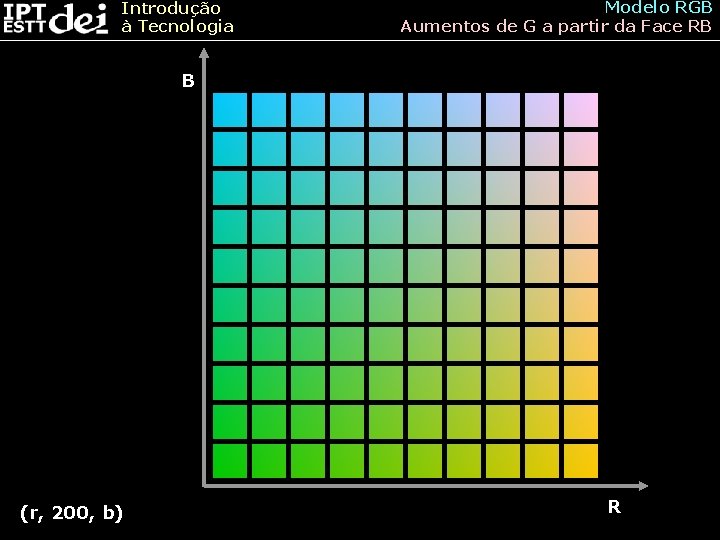
Task: Pick the first swatch in the second row from bottom
Action: (230, 422)
